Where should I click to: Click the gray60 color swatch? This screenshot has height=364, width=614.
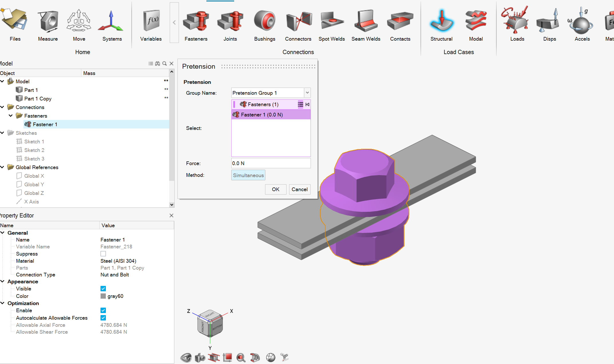point(103,296)
